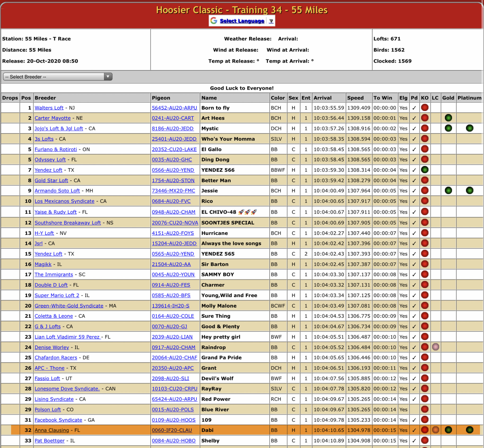This screenshot has width=484, height=448.
Task: Click the green KO dot for YENDEZ 566
Action: point(424,170)
